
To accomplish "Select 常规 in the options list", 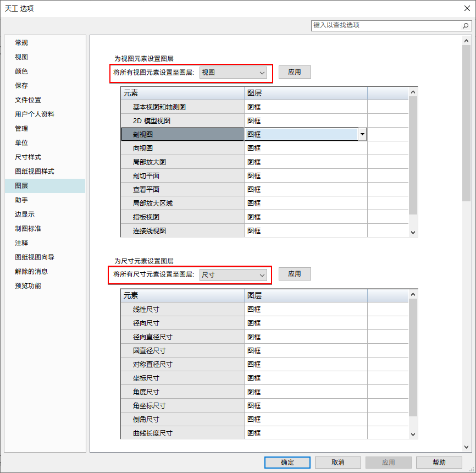I will click(x=21, y=43).
